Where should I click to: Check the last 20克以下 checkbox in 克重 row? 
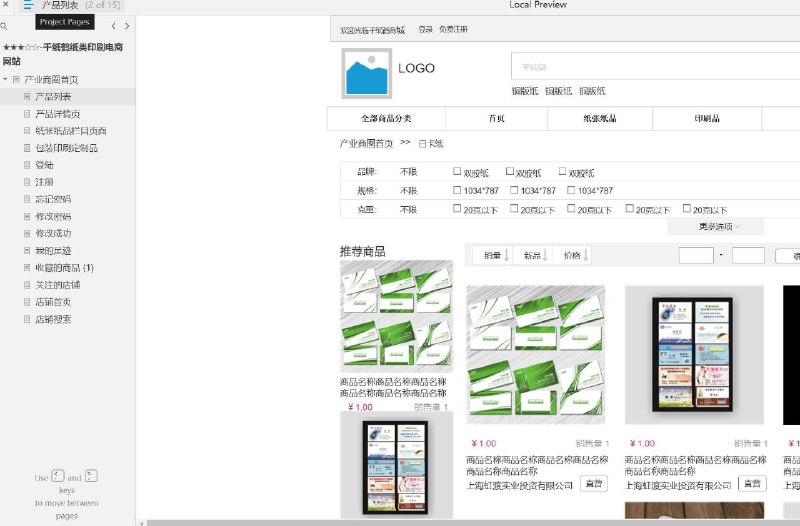point(687,209)
